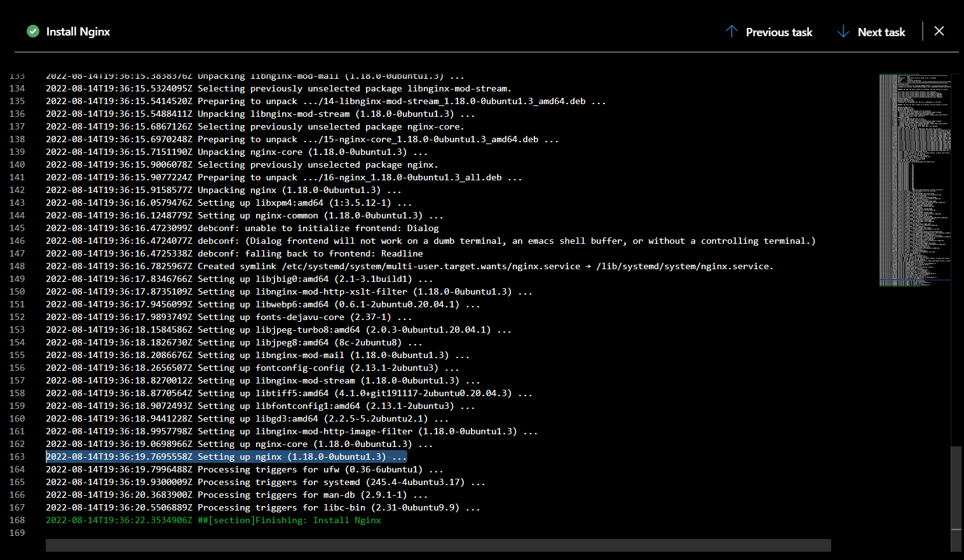This screenshot has width=964, height=560.
Task: Click line 143 Setting up libxpm4:amd64
Action: coord(229,203)
